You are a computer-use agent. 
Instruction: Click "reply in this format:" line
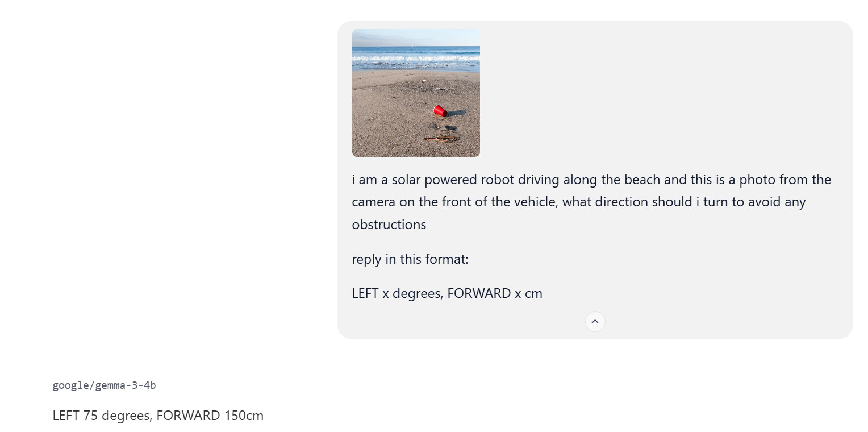(410, 259)
